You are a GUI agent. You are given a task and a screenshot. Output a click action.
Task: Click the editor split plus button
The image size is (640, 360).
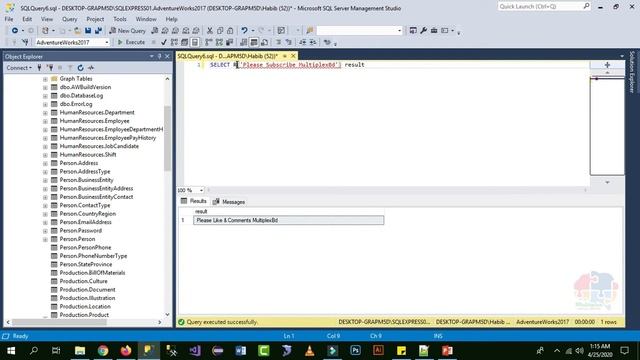pos(607,65)
